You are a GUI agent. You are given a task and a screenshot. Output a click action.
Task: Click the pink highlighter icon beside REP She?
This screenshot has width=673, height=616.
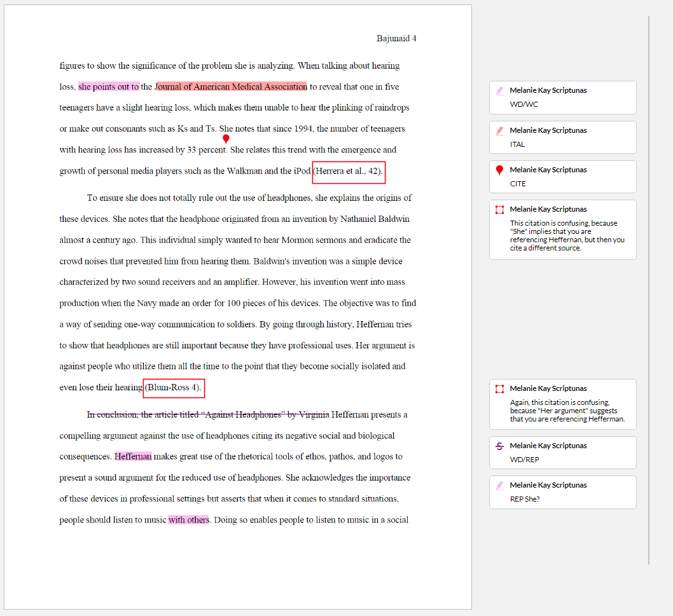click(499, 486)
